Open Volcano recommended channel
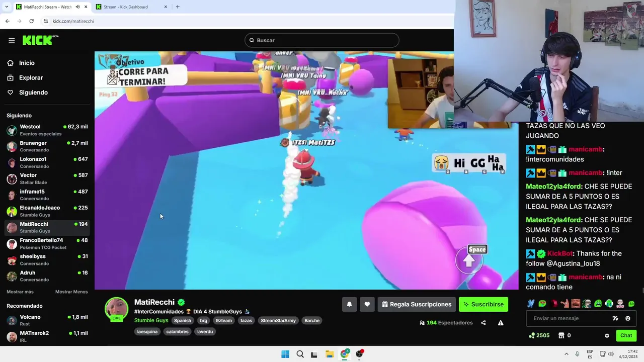Viewport: 644px width, 362px height. (47, 320)
